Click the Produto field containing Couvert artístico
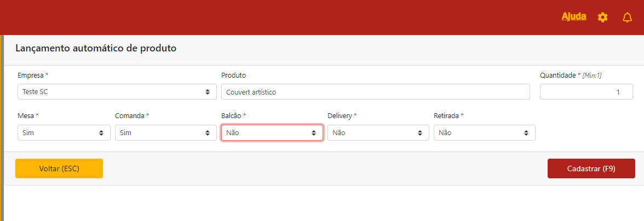644x221 pixels. coord(375,92)
